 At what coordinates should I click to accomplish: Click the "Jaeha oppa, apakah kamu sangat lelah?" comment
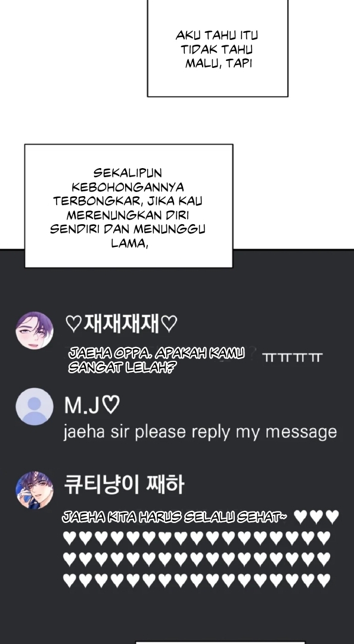click(x=157, y=360)
